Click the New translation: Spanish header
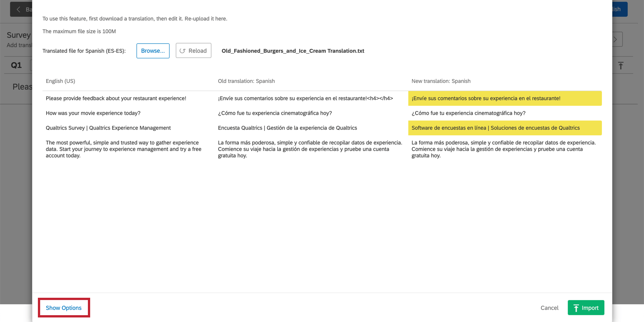The image size is (644, 322). tap(441, 81)
